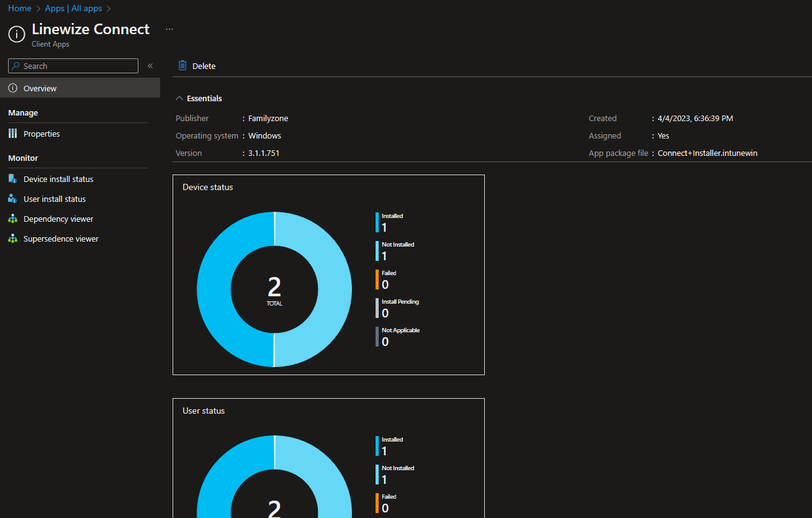The width and height of the screenshot is (812, 518).
Task: Click created date '4/4/2023, 6:36:39 PM'
Action: [695, 118]
